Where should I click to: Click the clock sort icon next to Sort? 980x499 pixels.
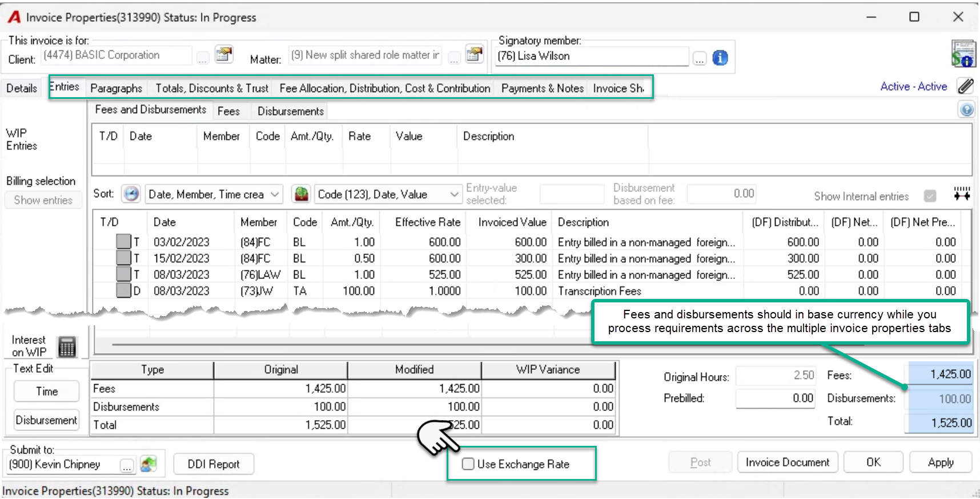click(131, 194)
